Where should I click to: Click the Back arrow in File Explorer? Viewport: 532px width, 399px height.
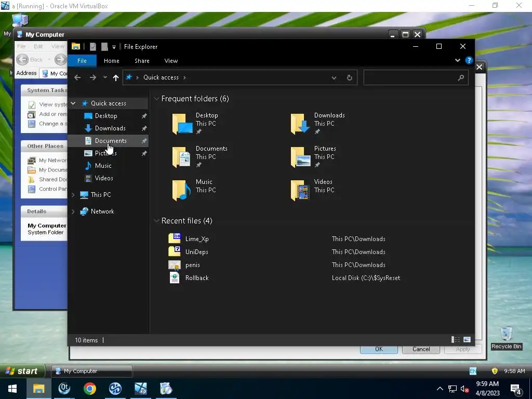[x=77, y=78]
